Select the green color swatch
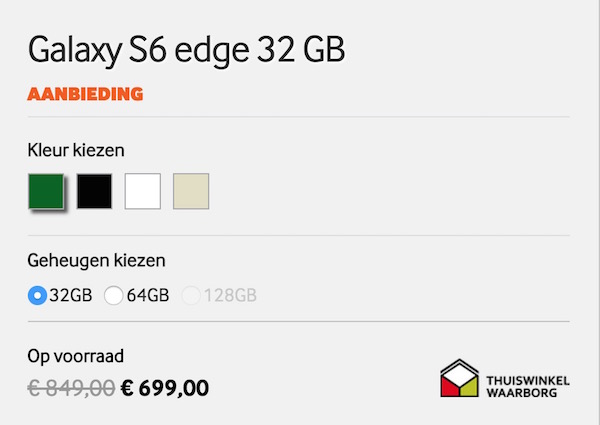Viewport: 600px width, 425px height. coord(46,190)
